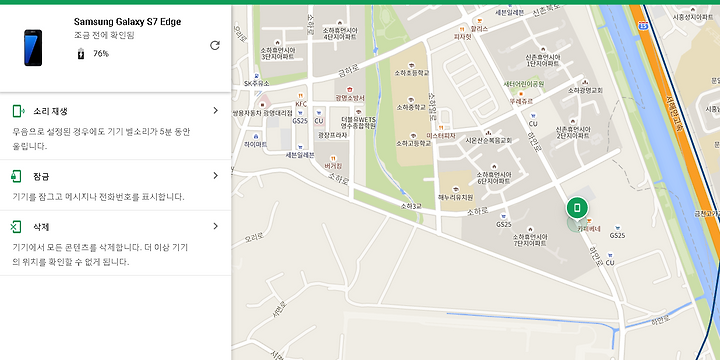
Task: Click the KFC restaurant map icon
Action: (301, 96)
